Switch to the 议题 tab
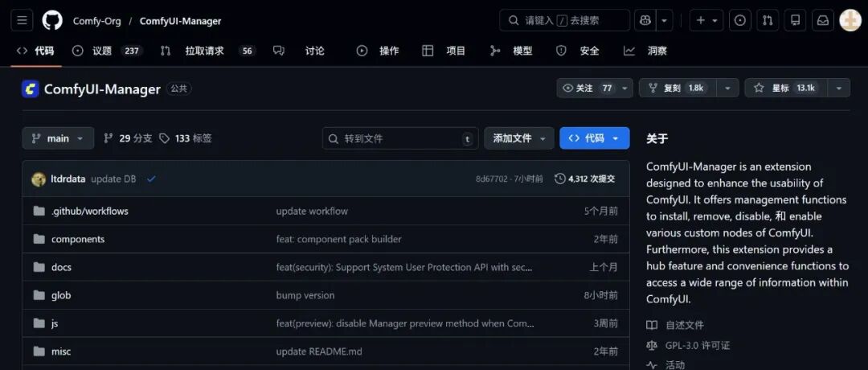The width and height of the screenshot is (868, 370). [108, 51]
